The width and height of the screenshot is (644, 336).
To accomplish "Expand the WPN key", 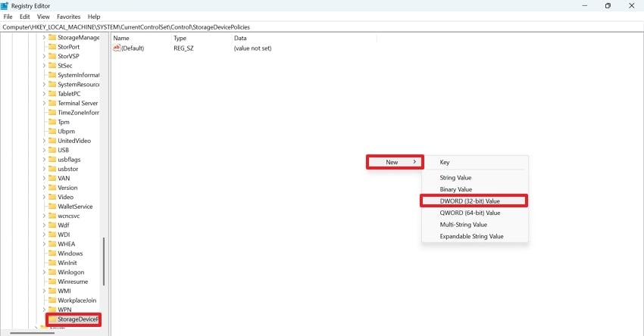I will point(44,310).
